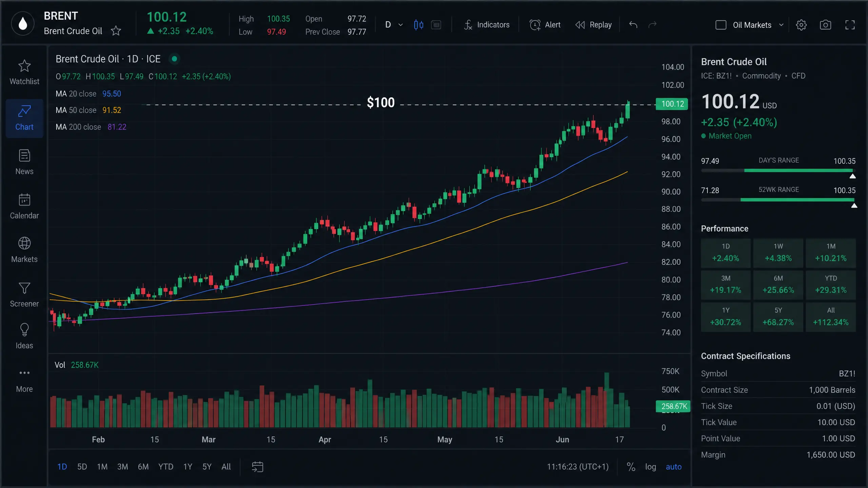Undo the last chart action
This screenshot has width=868, height=488.
tap(633, 25)
